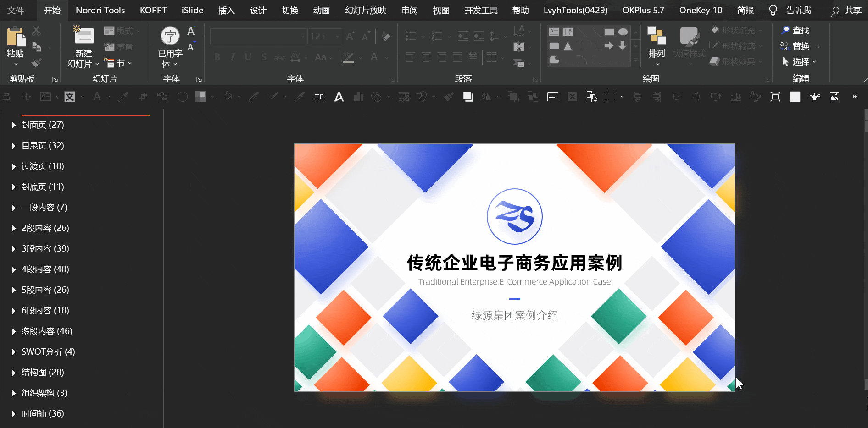The image size is (868, 428).
Task: Click 告诉我 (Tell me) search
Action: coord(799,11)
